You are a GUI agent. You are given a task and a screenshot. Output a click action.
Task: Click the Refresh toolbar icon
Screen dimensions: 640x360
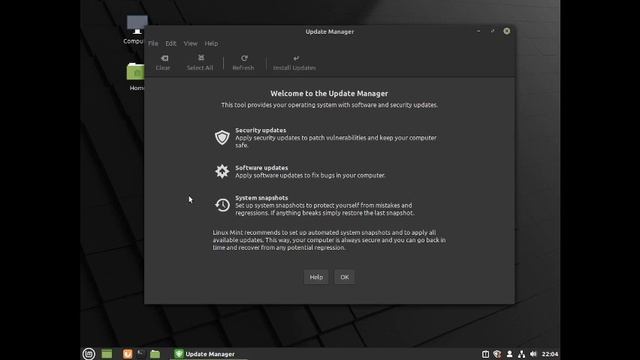[244, 58]
